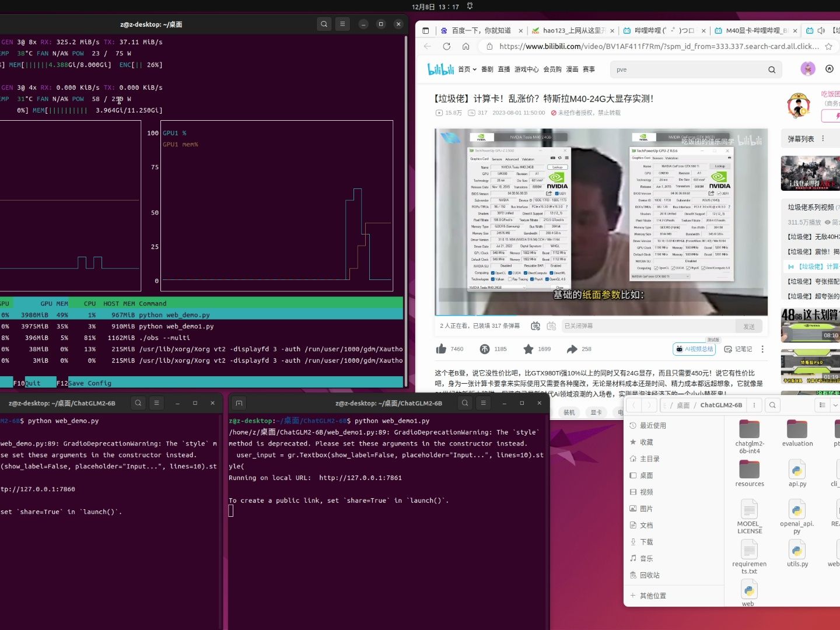
Task: Open notification bell in top bar
Action: (470, 6)
